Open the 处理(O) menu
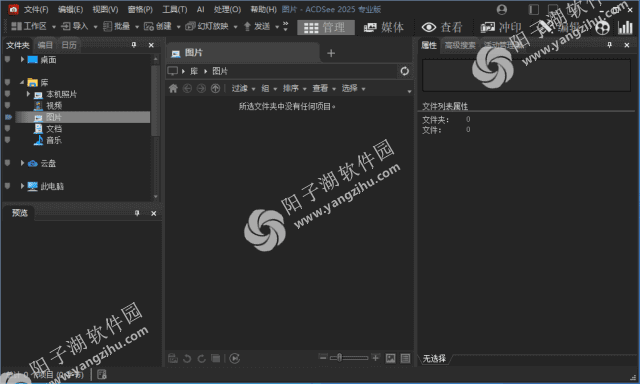The image size is (640, 384). click(227, 9)
